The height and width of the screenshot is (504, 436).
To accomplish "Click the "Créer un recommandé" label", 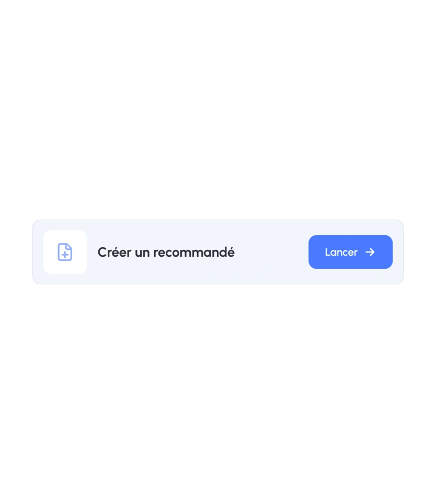I will coord(166,253).
